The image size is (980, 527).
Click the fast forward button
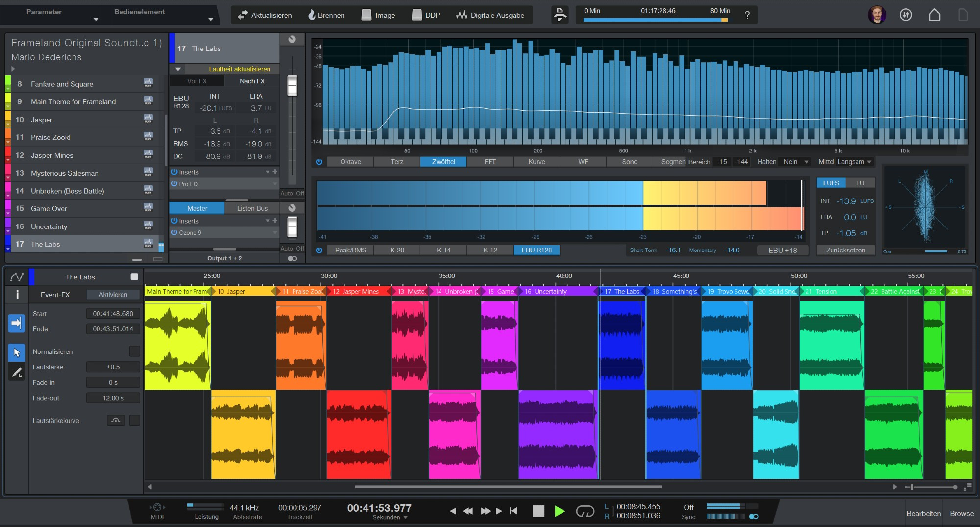pos(486,511)
